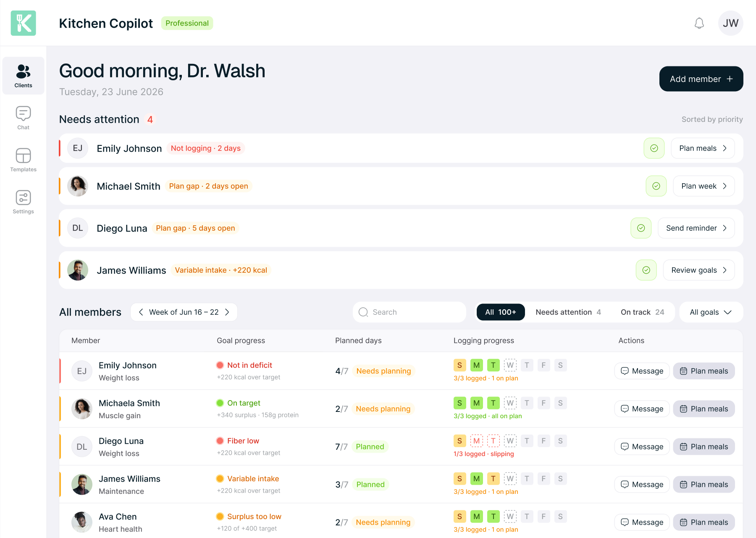Mark Michael Smith's alert as resolved

click(x=656, y=186)
